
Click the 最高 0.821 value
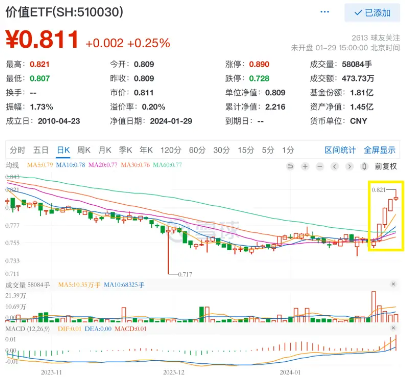(x=40, y=64)
